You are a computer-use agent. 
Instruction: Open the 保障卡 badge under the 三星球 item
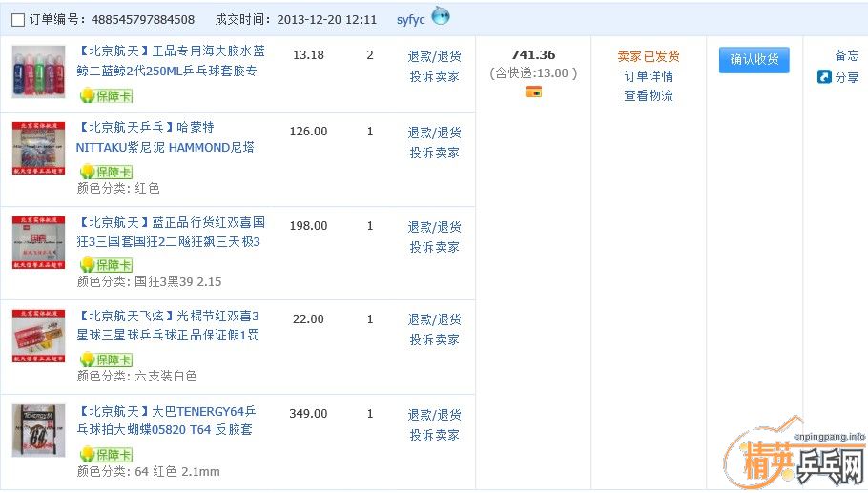(x=106, y=359)
